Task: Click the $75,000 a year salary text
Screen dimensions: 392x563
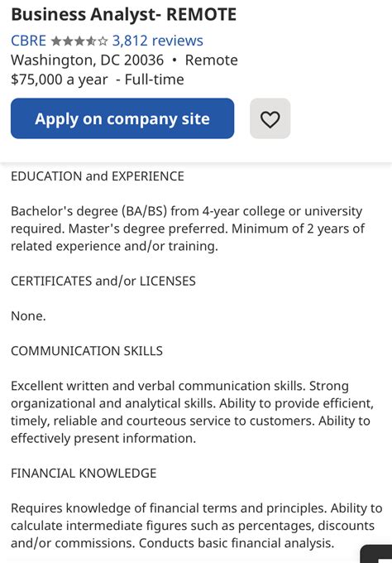Action: click(x=60, y=79)
